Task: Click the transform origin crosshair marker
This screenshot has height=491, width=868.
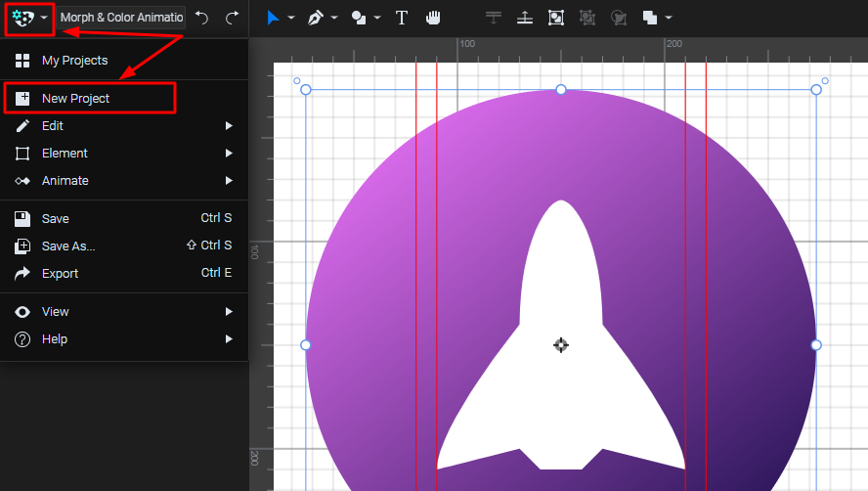Action: [561, 345]
